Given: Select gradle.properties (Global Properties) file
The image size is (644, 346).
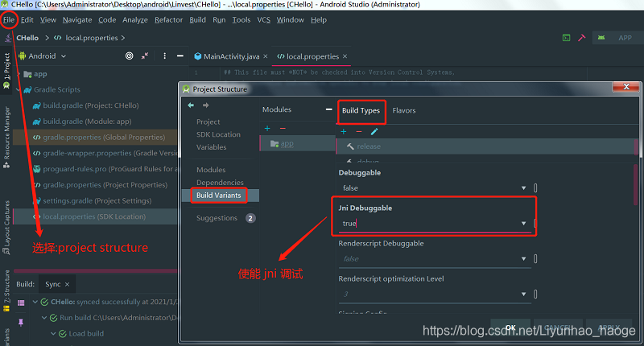Looking at the screenshot, I should (x=104, y=137).
